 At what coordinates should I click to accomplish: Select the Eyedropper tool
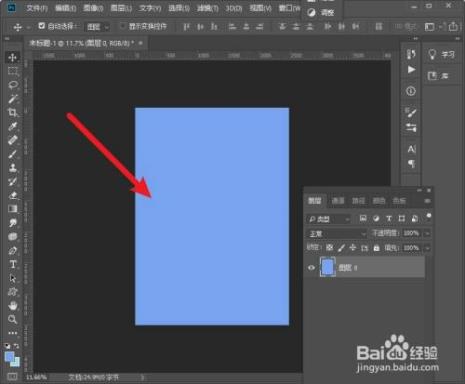click(13, 126)
